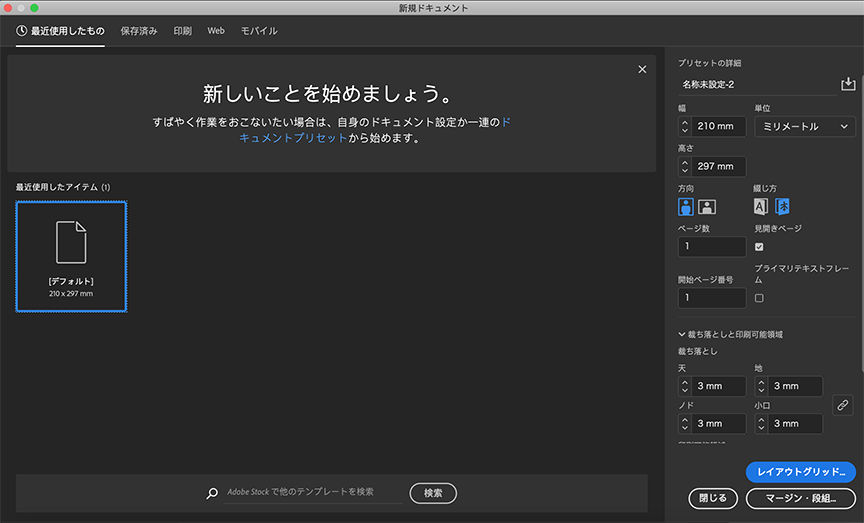The image size is (864, 523).
Task: Open the 単位 ミリメートル dropdown
Action: 804,126
